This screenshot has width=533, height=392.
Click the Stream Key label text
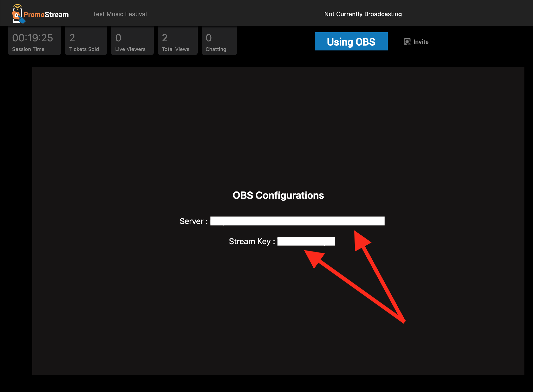click(250, 241)
